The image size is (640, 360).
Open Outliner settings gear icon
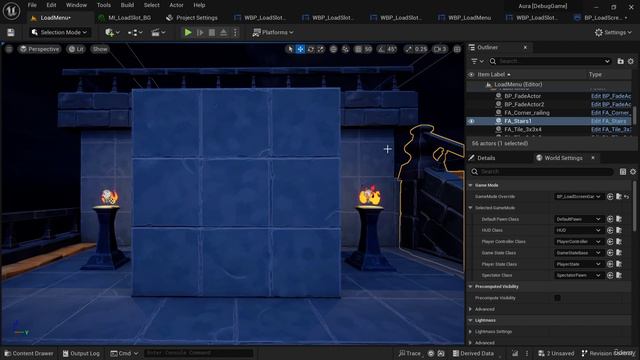(x=631, y=61)
